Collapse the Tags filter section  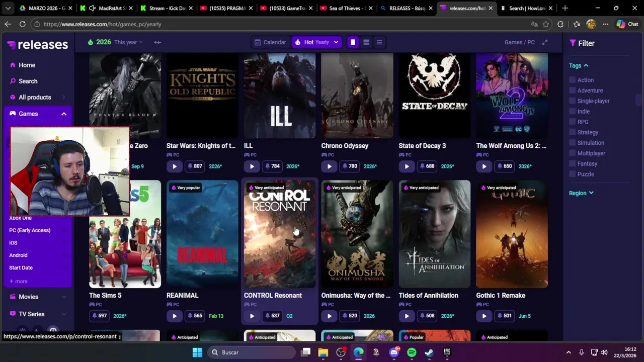579,65
